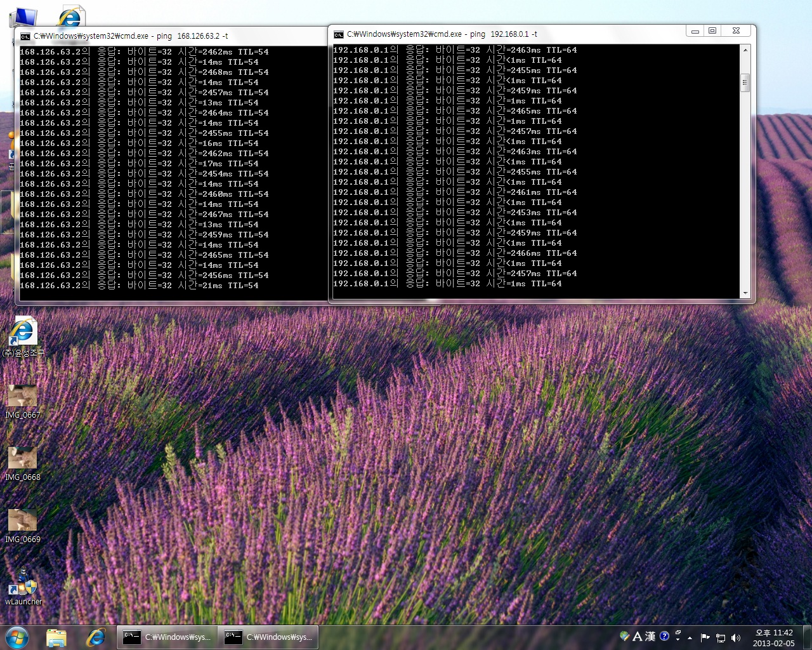
Task: Click the 168.126.63.2 reply line with 시간=2467ms
Action: [x=144, y=215]
